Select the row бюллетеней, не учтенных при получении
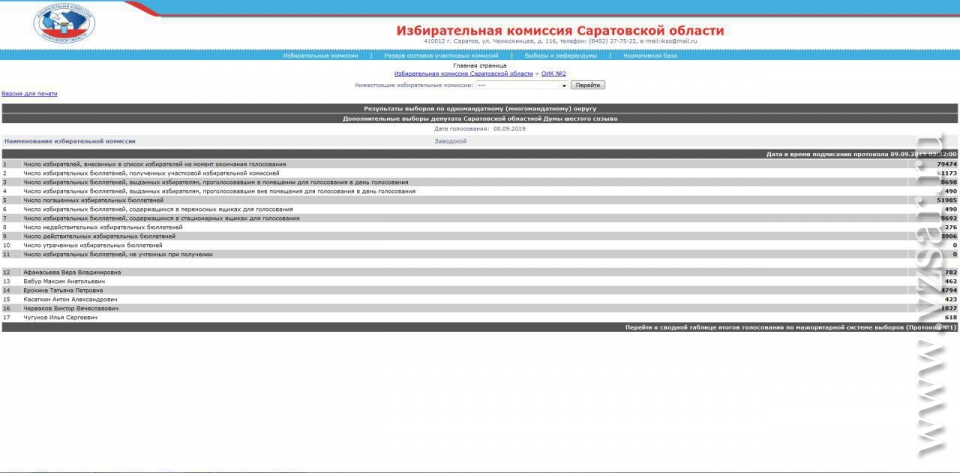The height and width of the screenshot is (473, 960). 479,254
